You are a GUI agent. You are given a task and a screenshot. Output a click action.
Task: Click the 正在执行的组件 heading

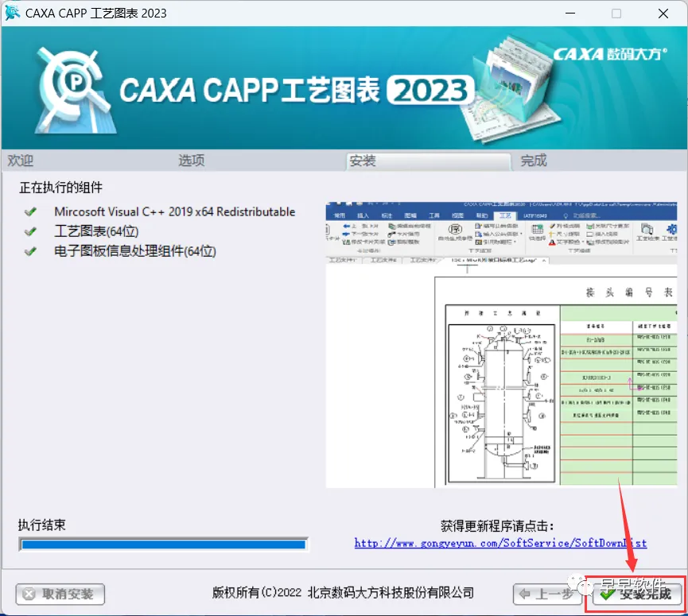(60, 188)
